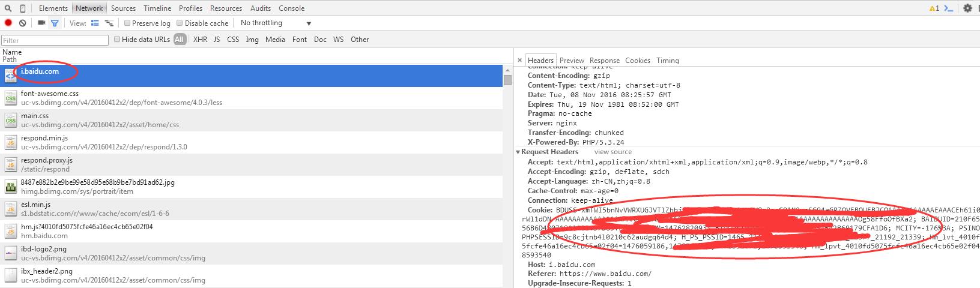Toggle the blue filter funnel icon
Viewport: 980px width, 288px height.
(x=55, y=23)
